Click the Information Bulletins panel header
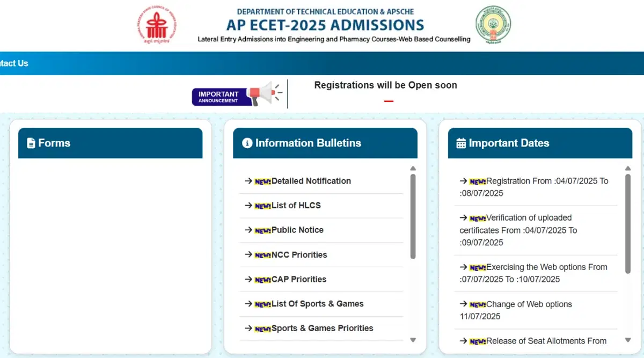This screenshot has height=358, width=644. pyautogui.click(x=325, y=143)
